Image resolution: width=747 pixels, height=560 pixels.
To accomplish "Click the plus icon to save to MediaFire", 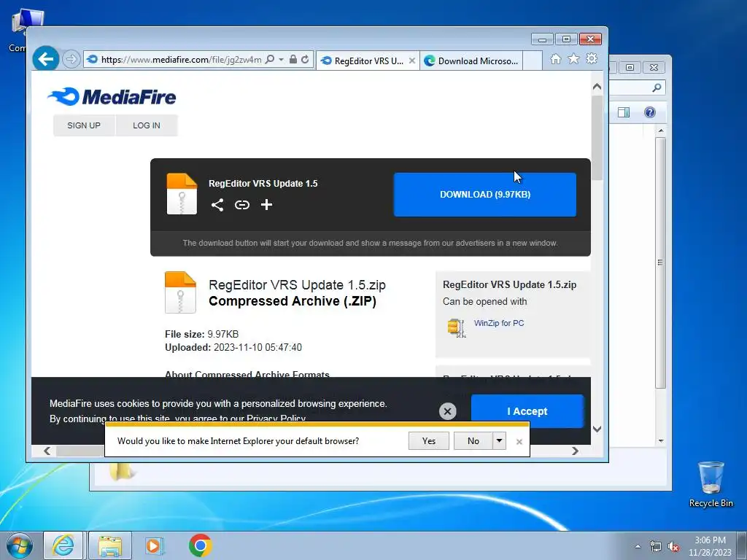I will point(267,205).
